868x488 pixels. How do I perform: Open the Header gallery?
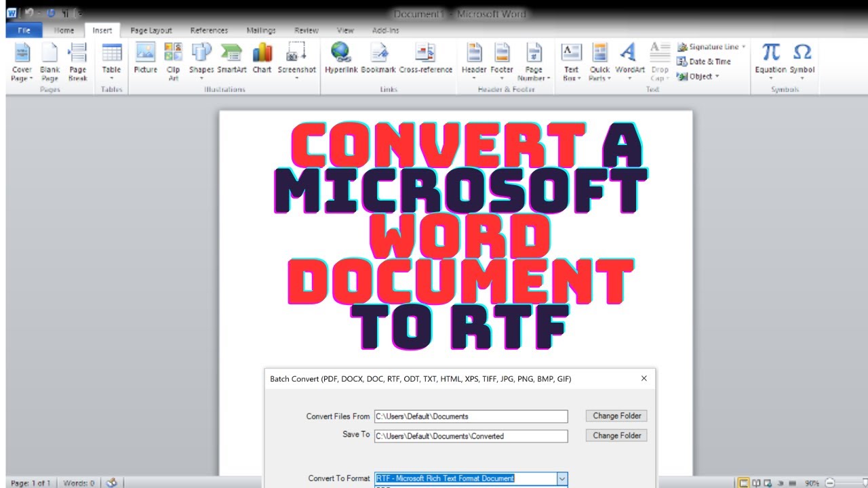[474, 61]
